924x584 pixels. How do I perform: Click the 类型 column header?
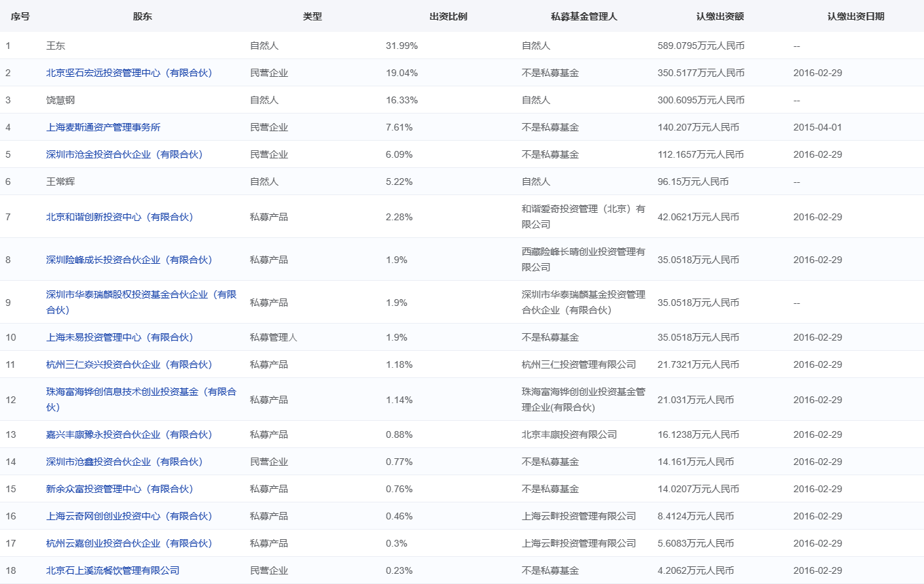click(313, 16)
